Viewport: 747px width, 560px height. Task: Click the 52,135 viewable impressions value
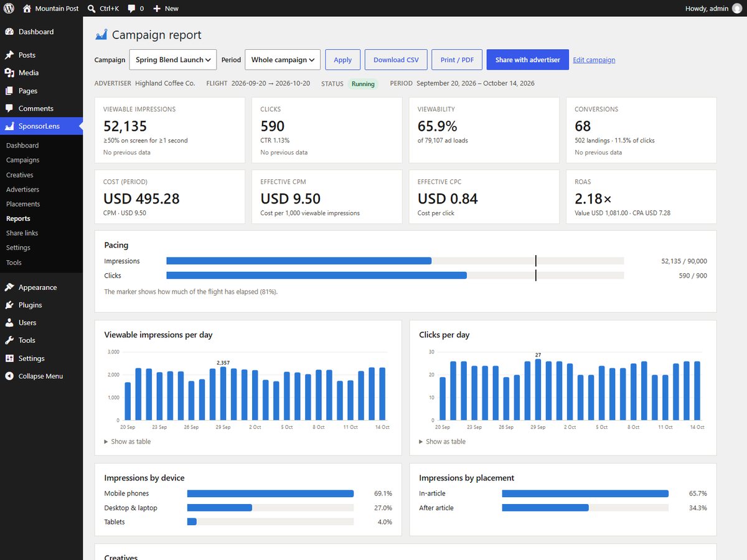point(125,126)
